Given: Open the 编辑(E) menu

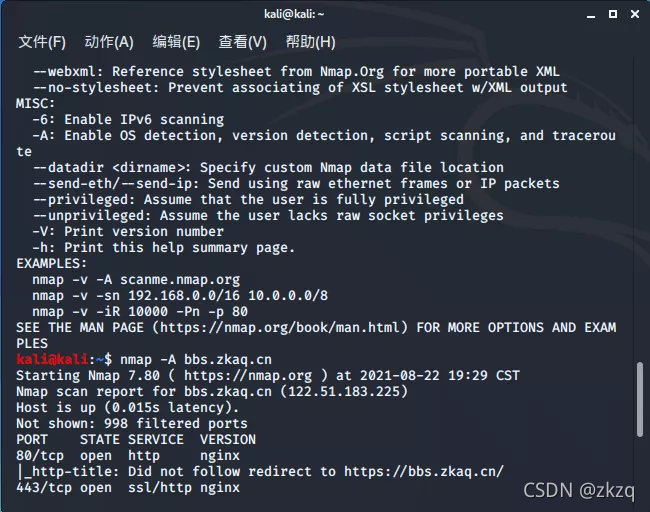Looking at the screenshot, I should 176,42.
